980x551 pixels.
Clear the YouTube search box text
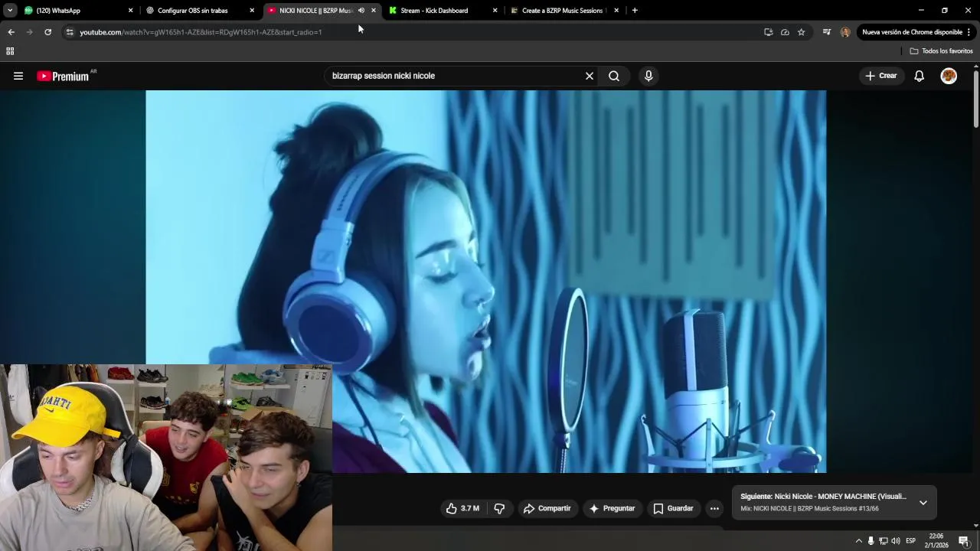pos(590,76)
